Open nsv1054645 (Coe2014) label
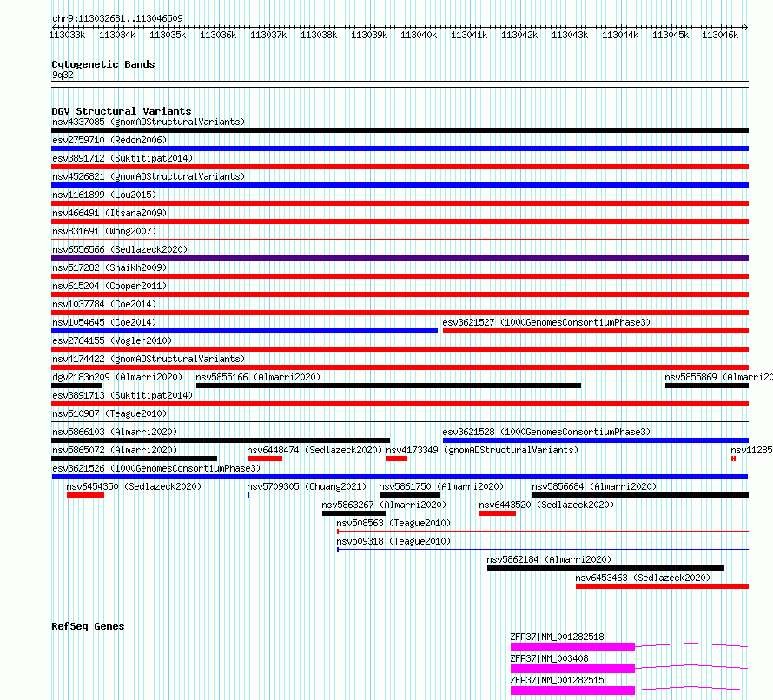This screenshot has width=773, height=700. click(x=104, y=322)
